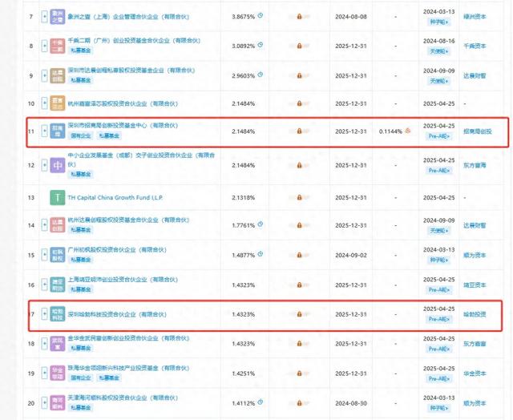Select the 1.4251% share value
513x420 pixels.
point(243,374)
